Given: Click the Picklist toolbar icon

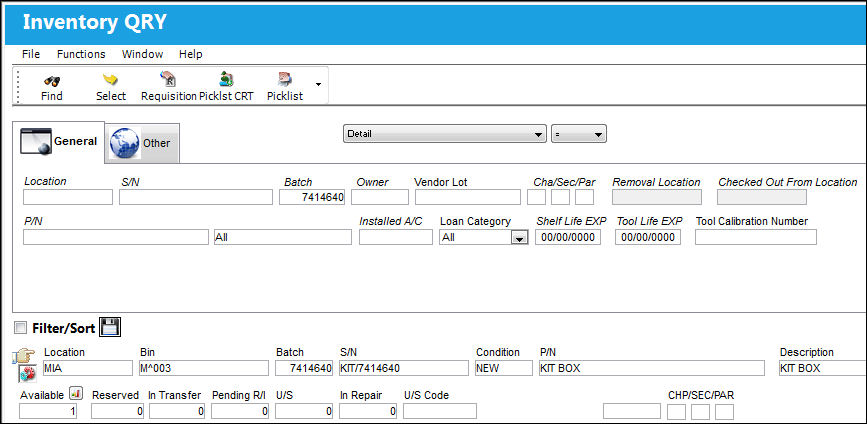Looking at the screenshot, I should (285, 80).
